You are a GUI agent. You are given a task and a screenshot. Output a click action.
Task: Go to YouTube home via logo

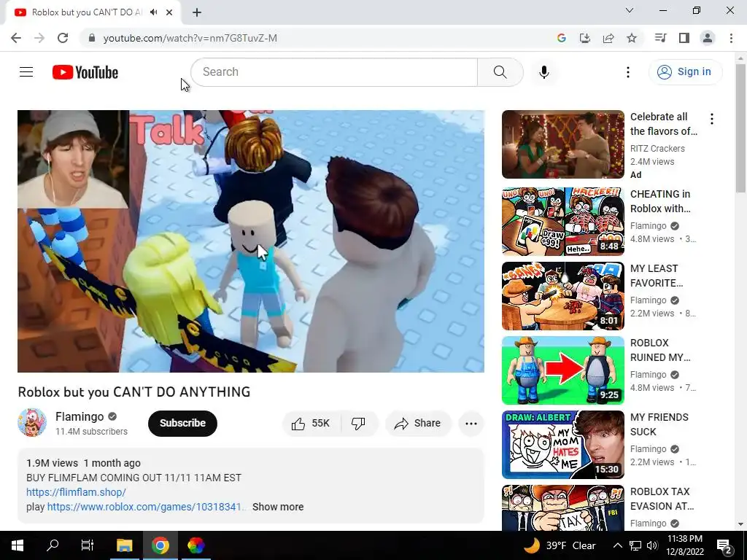(85, 72)
